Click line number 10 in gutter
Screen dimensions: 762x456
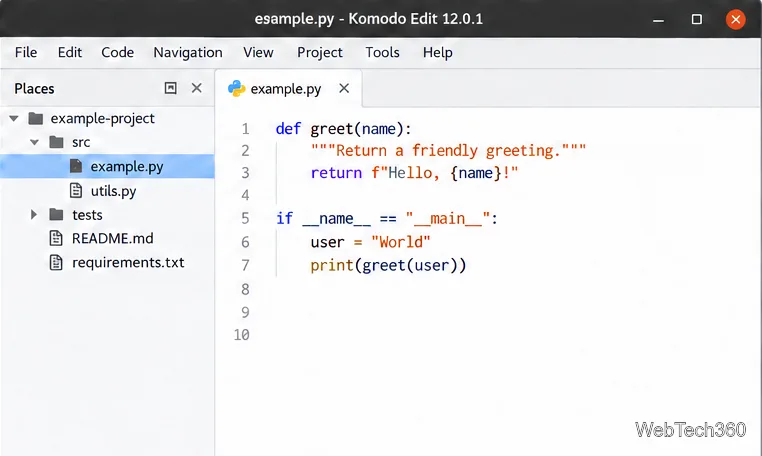pyautogui.click(x=242, y=335)
